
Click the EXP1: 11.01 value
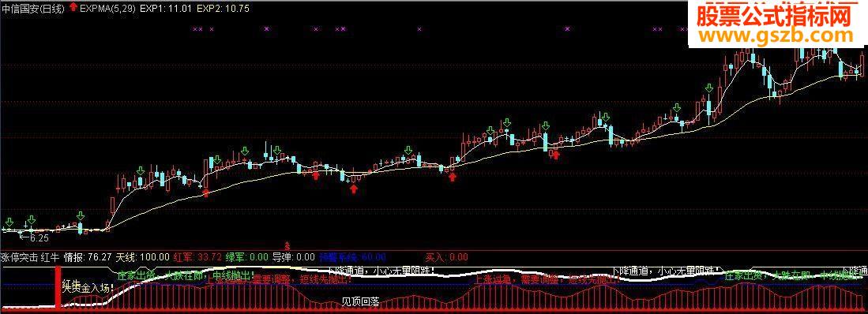pos(166,9)
